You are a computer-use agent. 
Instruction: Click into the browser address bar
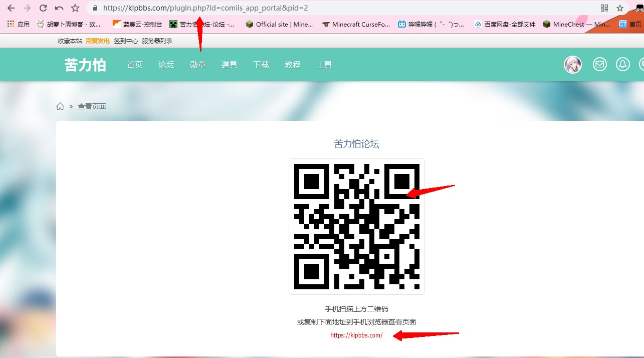(346, 8)
